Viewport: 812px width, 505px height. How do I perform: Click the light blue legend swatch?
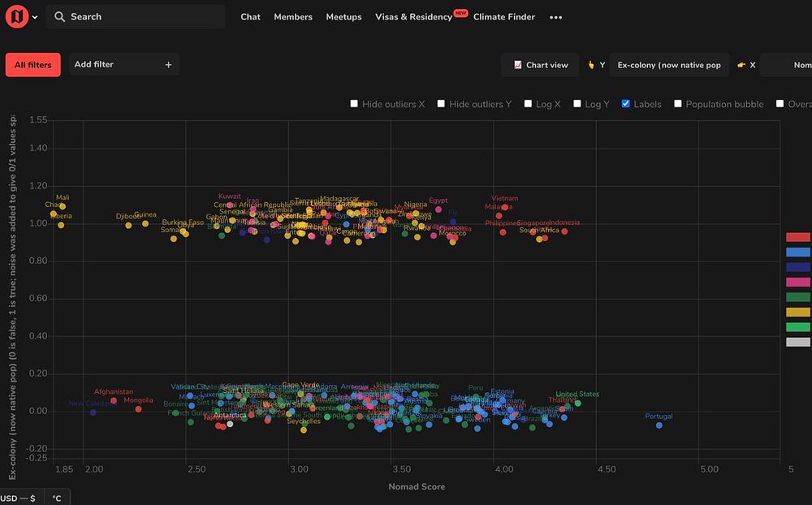point(798,252)
